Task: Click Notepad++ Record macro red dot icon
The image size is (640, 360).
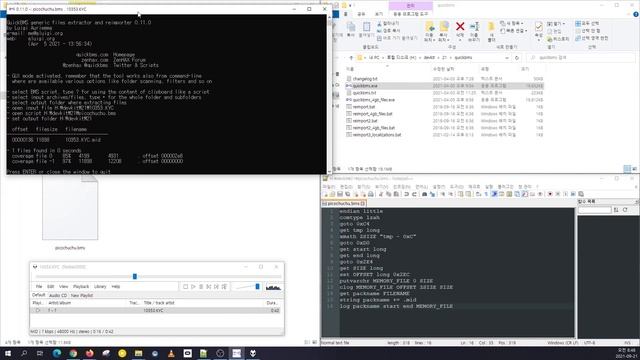Action: point(550,194)
